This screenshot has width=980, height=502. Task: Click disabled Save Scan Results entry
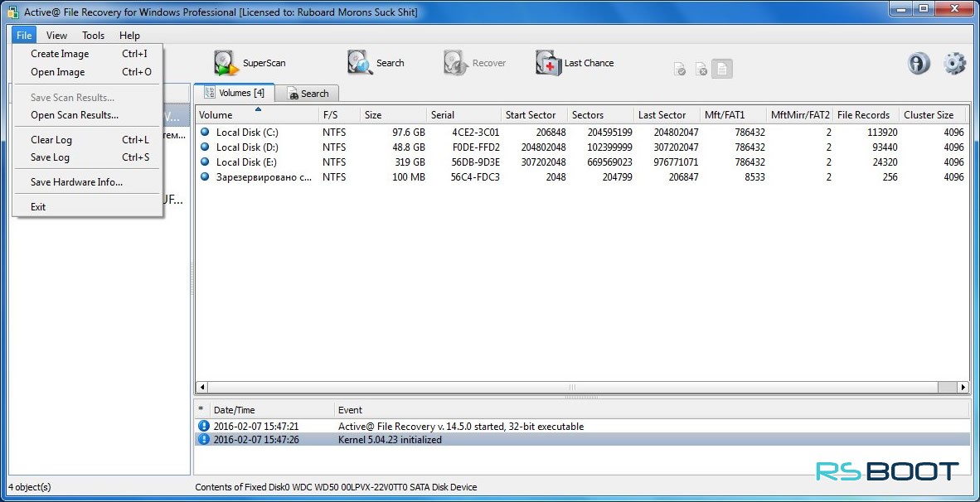pyautogui.click(x=88, y=98)
